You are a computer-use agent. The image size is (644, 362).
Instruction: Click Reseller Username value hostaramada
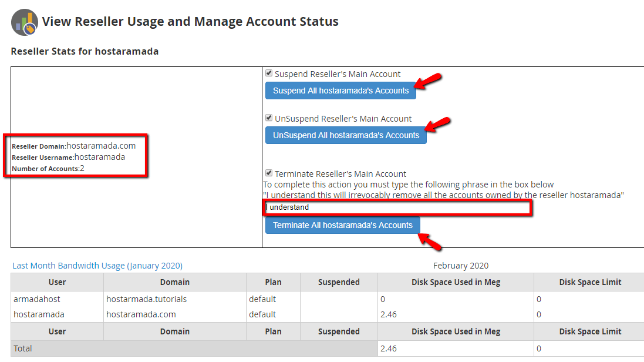tap(100, 157)
